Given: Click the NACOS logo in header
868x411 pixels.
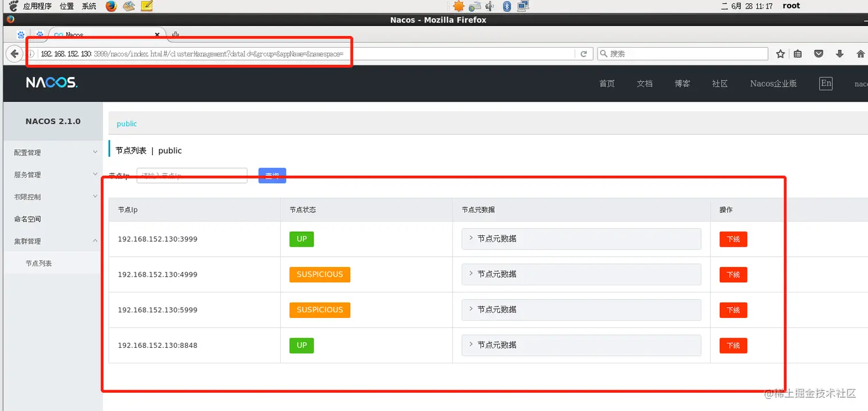Looking at the screenshot, I should [x=52, y=83].
